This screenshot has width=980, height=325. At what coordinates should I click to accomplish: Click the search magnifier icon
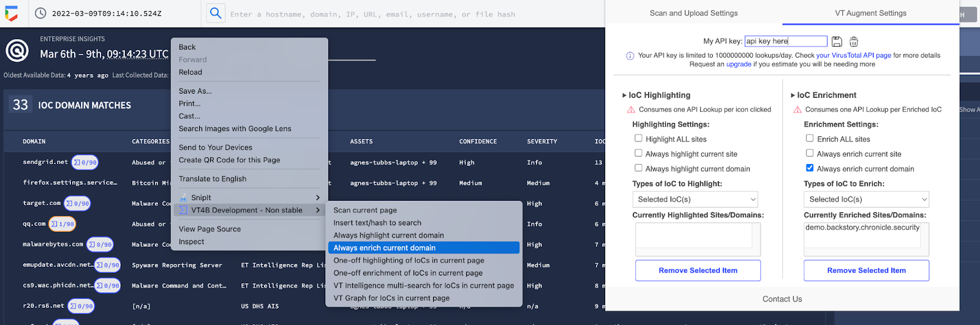216,13
